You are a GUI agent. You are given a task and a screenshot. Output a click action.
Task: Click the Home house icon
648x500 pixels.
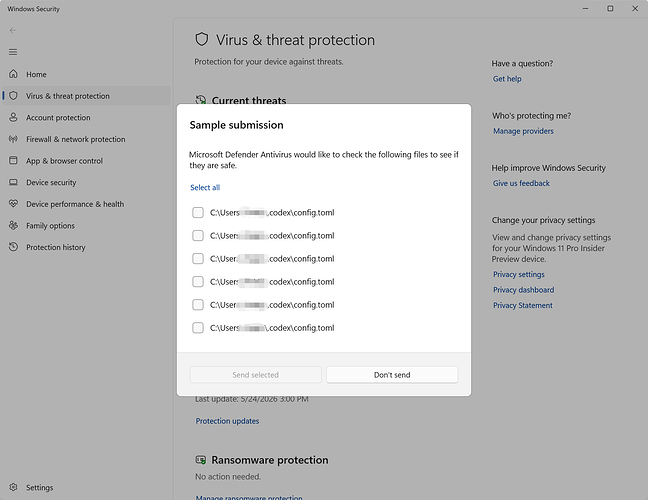tap(13, 74)
